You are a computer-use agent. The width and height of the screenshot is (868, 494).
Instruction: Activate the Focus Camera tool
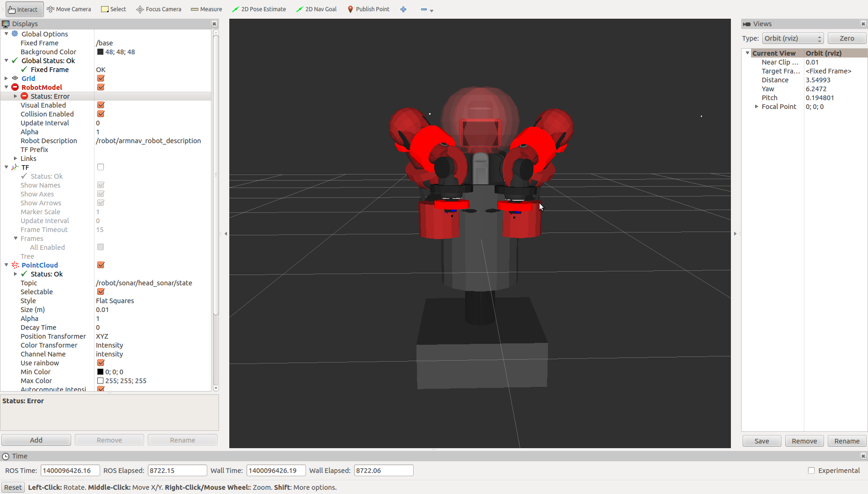[x=159, y=9]
